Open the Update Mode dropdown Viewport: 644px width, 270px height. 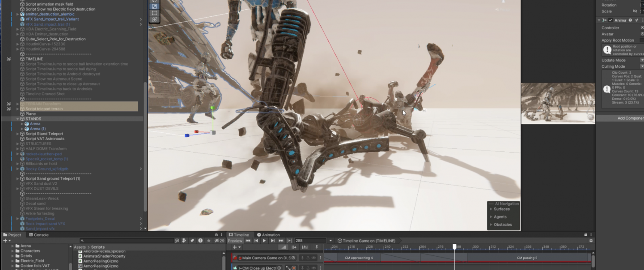(x=642, y=60)
